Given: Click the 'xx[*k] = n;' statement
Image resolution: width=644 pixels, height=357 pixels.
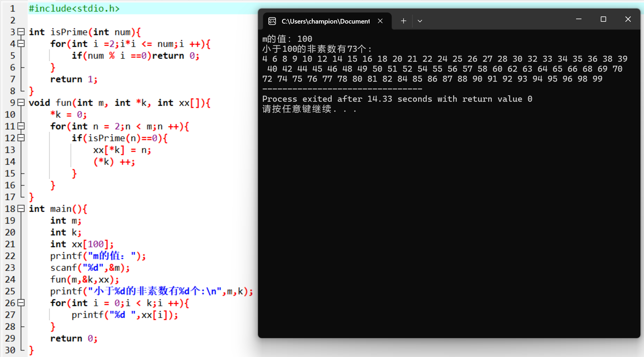Looking at the screenshot, I should tap(122, 150).
